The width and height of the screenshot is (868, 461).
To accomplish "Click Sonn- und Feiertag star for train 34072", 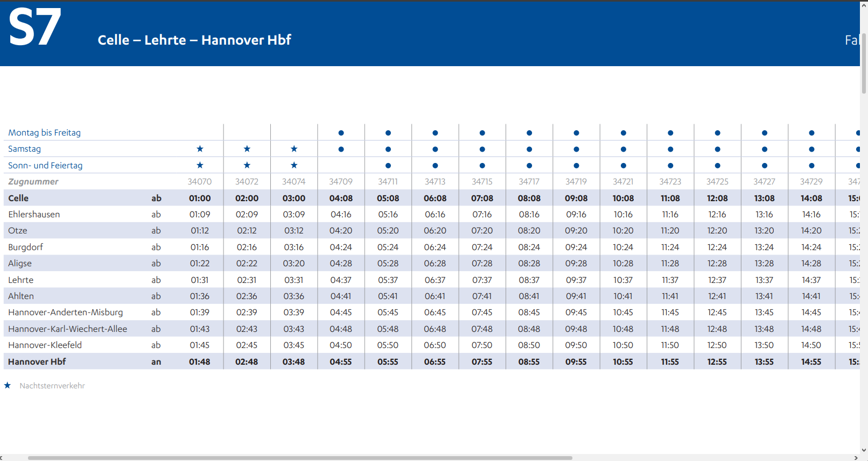I will pos(247,165).
